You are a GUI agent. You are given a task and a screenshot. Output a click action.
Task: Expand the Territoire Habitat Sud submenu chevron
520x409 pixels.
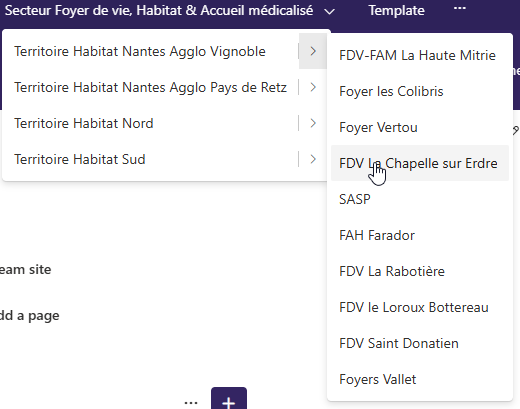click(313, 159)
